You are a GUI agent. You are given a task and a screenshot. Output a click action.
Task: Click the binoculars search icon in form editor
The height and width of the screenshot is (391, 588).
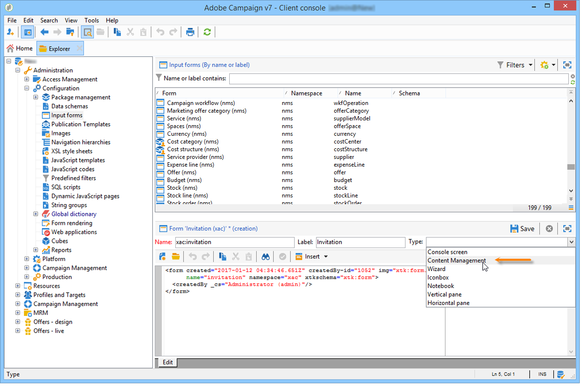[x=265, y=257]
